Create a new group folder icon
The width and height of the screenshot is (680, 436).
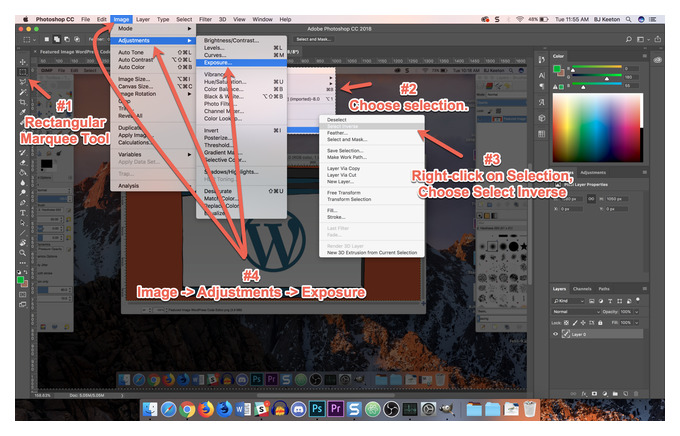coord(615,393)
